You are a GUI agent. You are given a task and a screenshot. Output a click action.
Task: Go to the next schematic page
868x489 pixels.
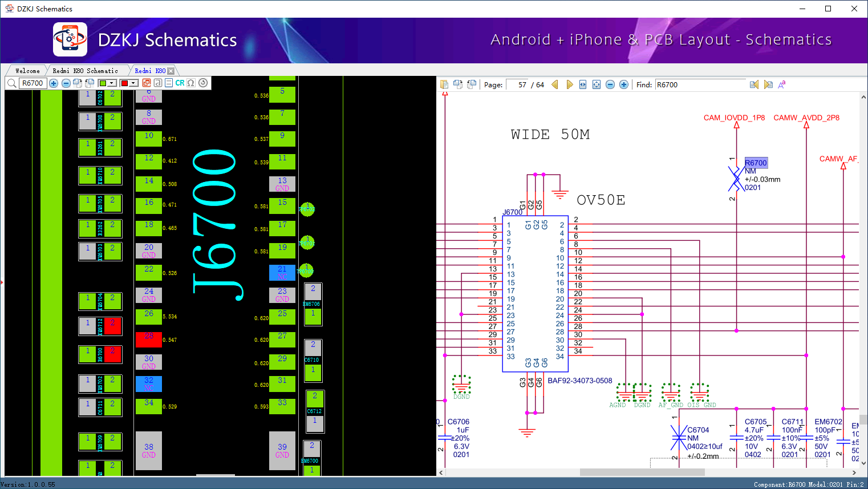[569, 84]
